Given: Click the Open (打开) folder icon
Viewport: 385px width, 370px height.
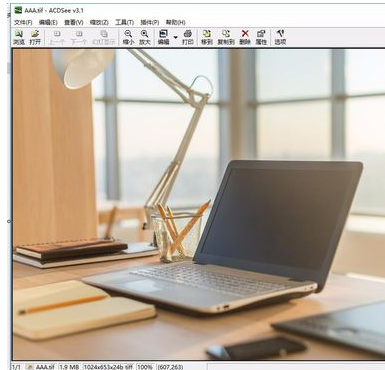Looking at the screenshot, I should coord(35,37).
